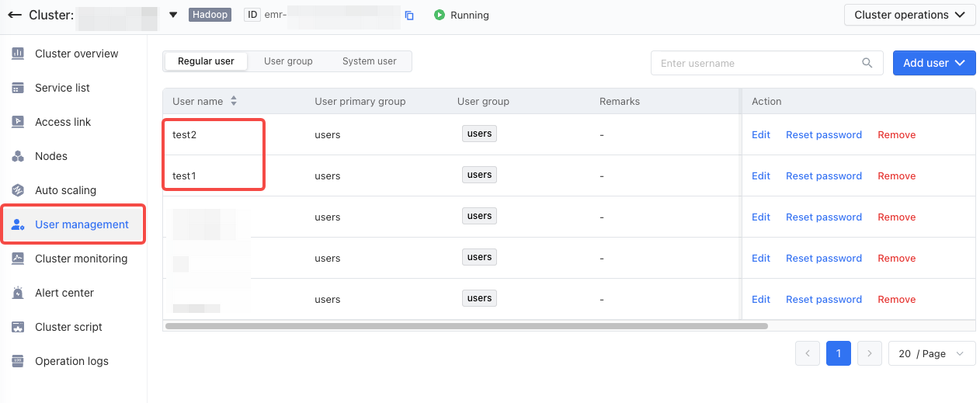Go to Nodes section
980x403 pixels.
tap(51, 156)
